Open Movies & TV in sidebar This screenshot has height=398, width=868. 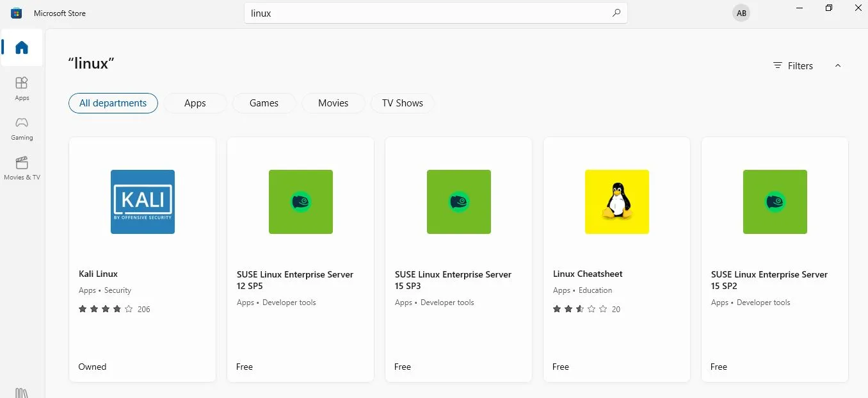click(x=22, y=168)
